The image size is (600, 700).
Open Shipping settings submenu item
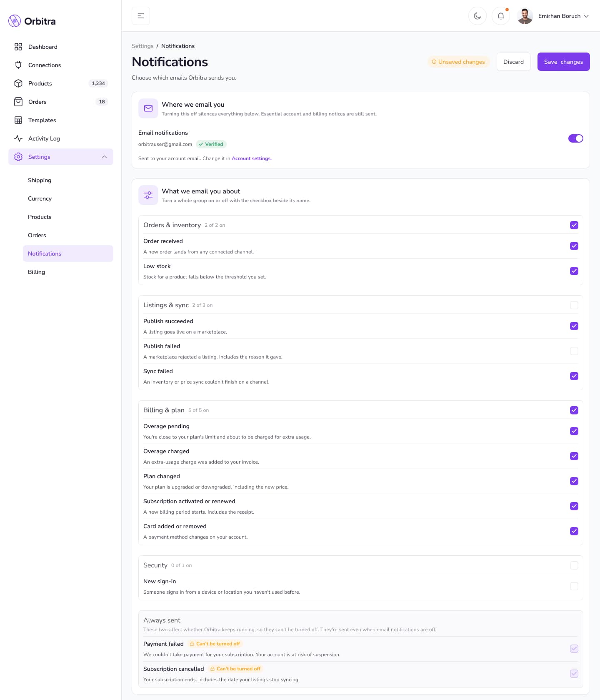click(68, 180)
